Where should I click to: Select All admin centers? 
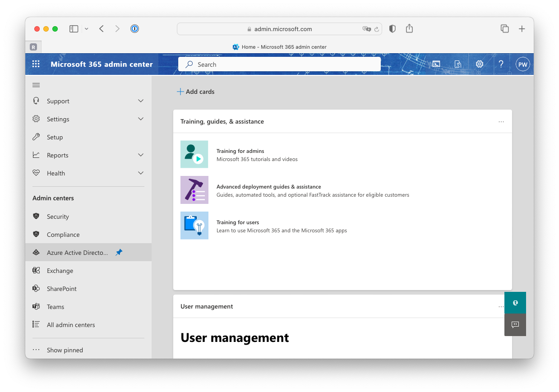(x=88, y=325)
